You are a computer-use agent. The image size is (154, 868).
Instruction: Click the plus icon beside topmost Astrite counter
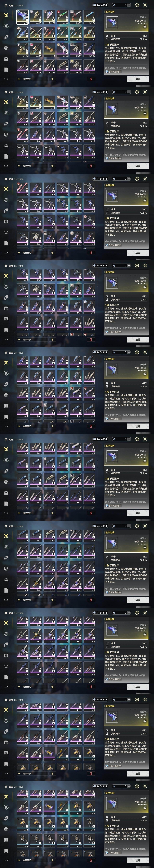tap(129, 5)
